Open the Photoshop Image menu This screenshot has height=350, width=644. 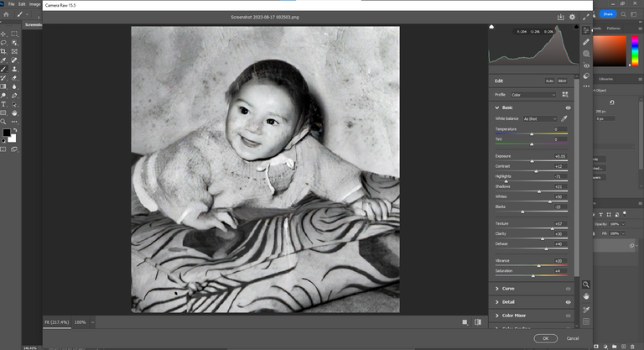[34, 4]
